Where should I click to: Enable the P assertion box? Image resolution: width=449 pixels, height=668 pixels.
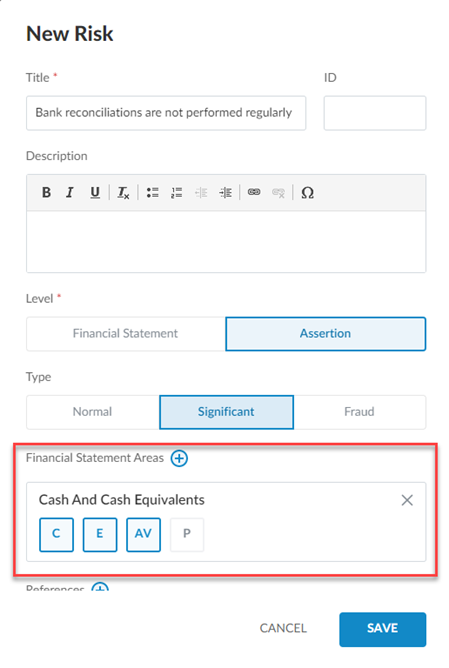(x=187, y=535)
